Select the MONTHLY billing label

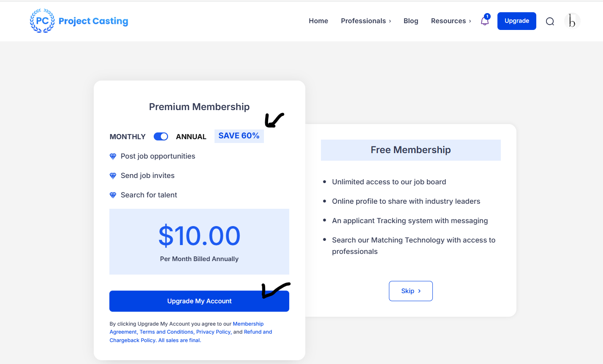[128, 137]
